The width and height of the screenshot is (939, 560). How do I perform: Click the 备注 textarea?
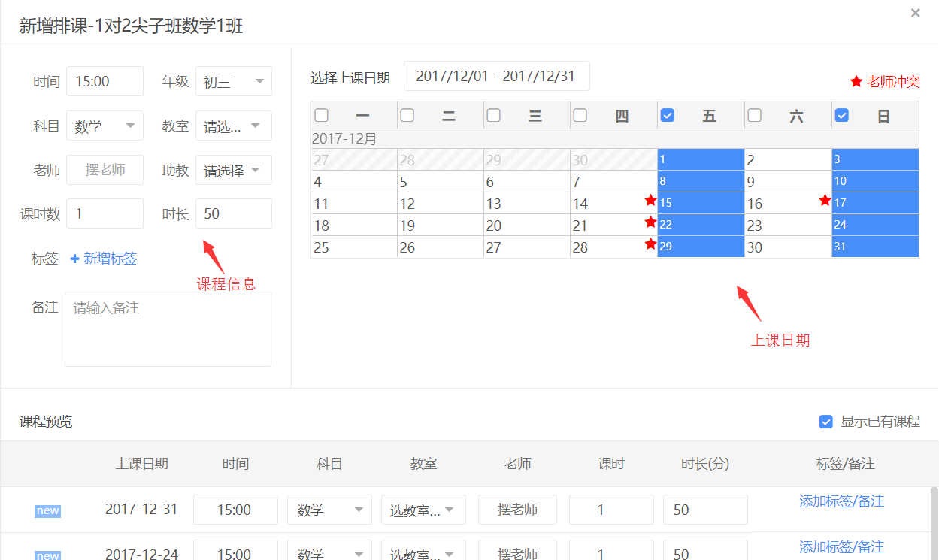click(168, 329)
